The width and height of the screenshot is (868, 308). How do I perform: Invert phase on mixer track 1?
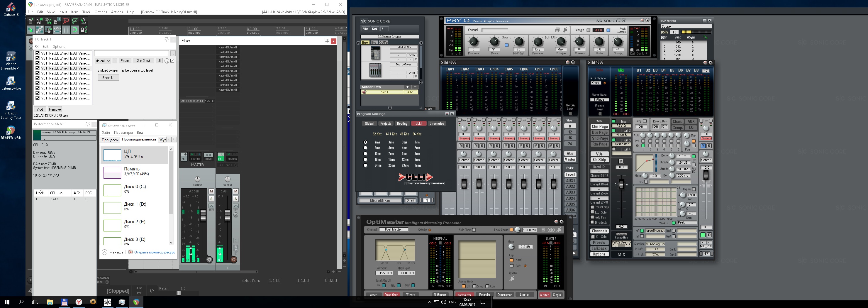235,215
